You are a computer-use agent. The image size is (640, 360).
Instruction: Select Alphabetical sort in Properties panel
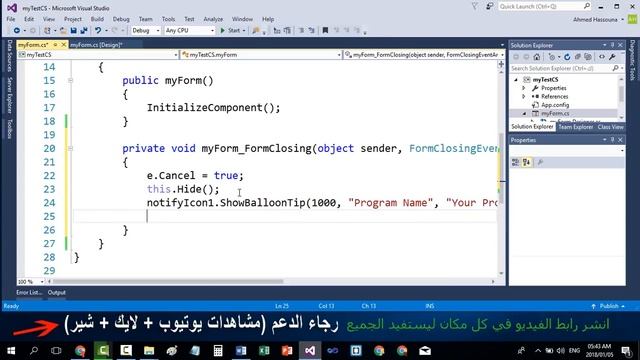(527, 162)
